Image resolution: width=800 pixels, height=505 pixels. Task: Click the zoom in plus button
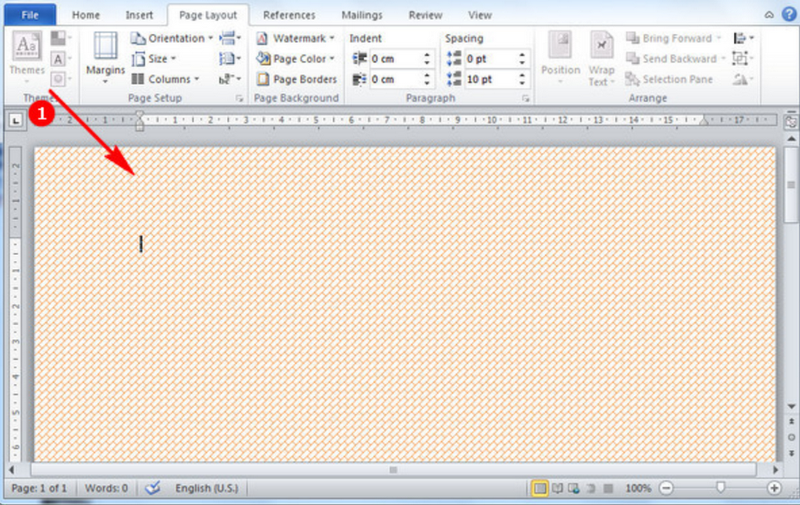point(774,489)
